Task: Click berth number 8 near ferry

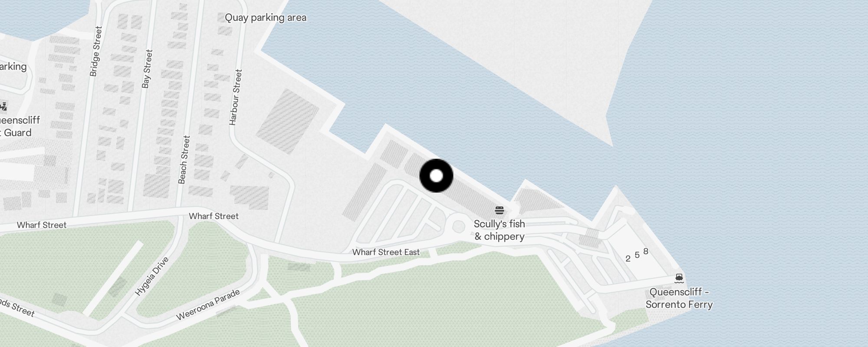Action: click(x=646, y=252)
